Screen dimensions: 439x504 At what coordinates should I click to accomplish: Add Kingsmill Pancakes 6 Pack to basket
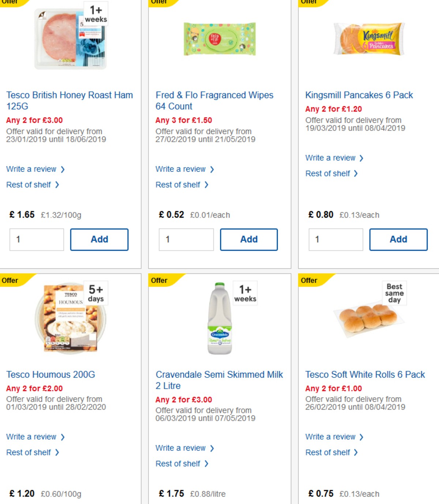pyautogui.click(x=398, y=239)
